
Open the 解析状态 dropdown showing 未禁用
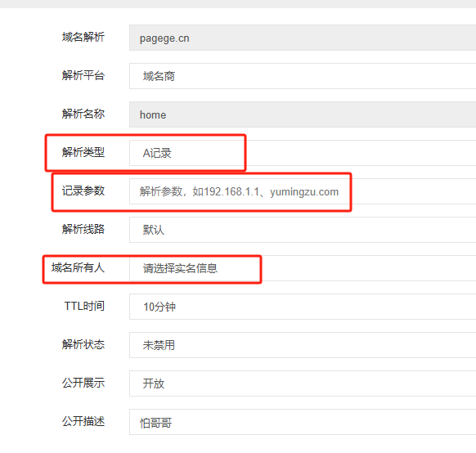pyautogui.click(x=303, y=345)
